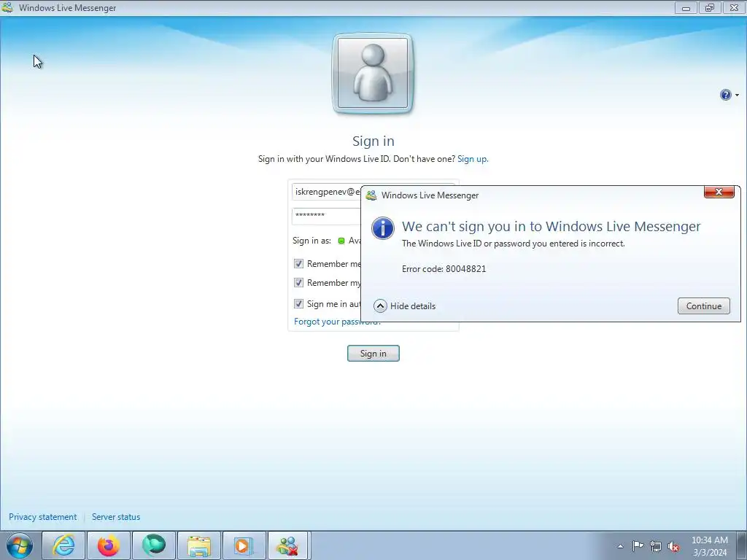747x560 pixels.
Task: Click the blue information icon in dialog
Action: [383, 228]
